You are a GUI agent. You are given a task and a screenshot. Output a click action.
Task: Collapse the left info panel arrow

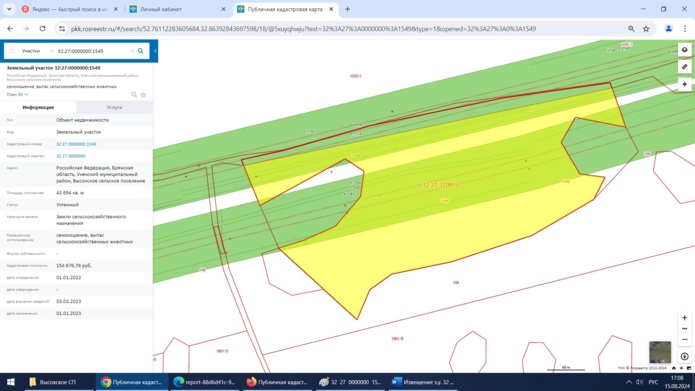[x=155, y=51]
